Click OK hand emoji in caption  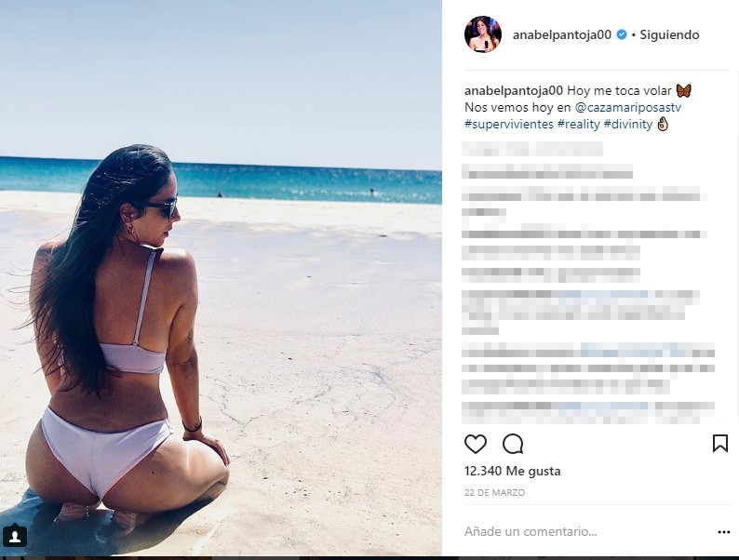click(x=663, y=124)
